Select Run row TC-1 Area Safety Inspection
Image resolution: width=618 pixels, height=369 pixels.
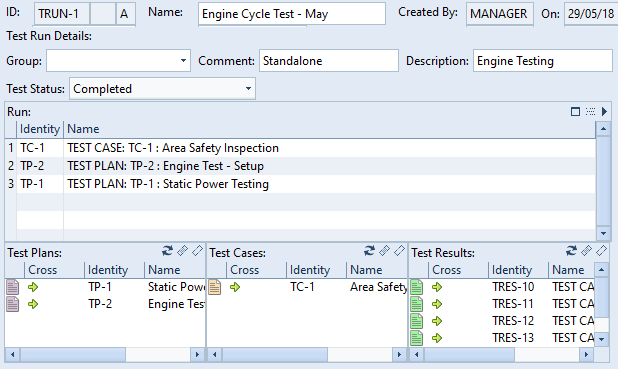pos(300,148)
